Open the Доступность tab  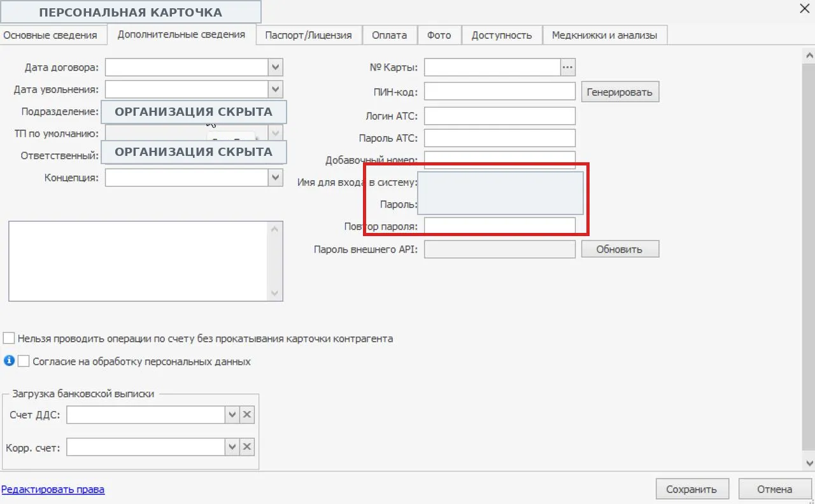click(x=502, y=35)
